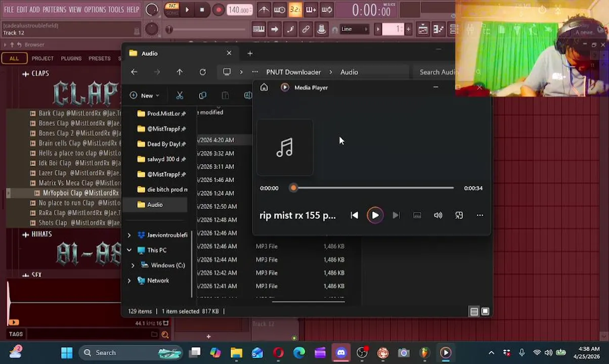Select the ALL browser tab

click(14, 58)
